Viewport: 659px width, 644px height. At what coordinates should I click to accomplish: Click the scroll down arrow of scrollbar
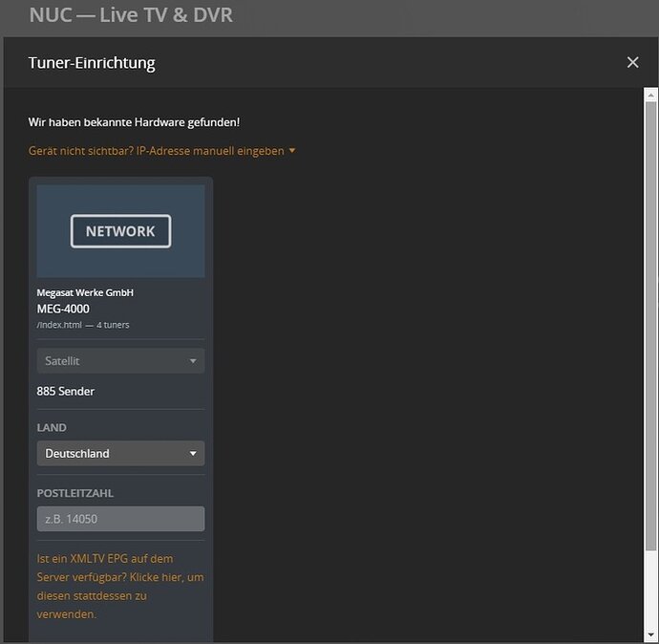coord(650,634)
